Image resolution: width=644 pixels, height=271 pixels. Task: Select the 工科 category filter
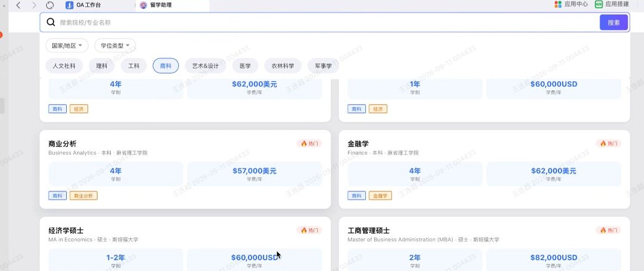pyautogui.click(x=134, y=66)
